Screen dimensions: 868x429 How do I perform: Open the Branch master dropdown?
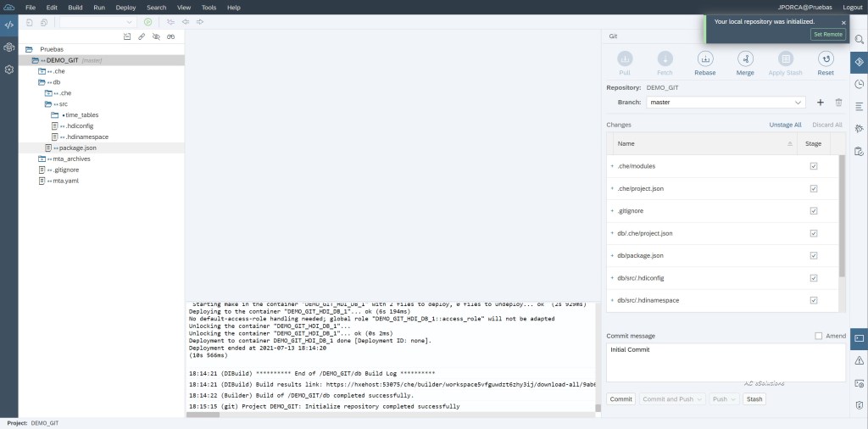pyautogui.click(x=725, y=102)
